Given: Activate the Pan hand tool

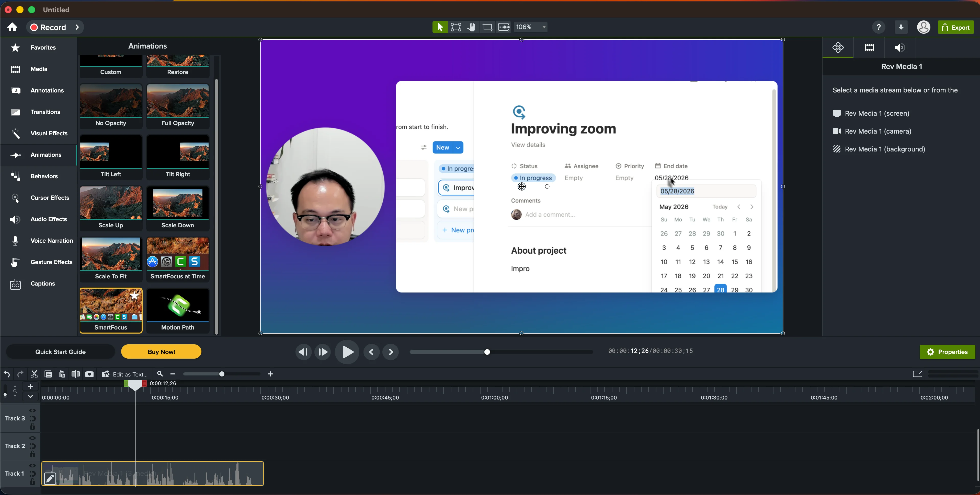Looking at the screenshot, I should [x=472, y=27].
